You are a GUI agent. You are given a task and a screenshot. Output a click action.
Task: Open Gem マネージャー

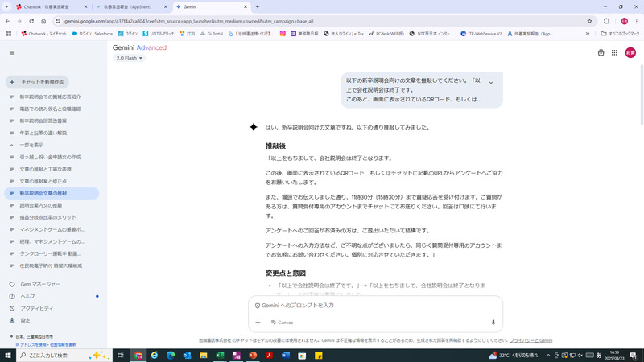[x=40, y=284]
